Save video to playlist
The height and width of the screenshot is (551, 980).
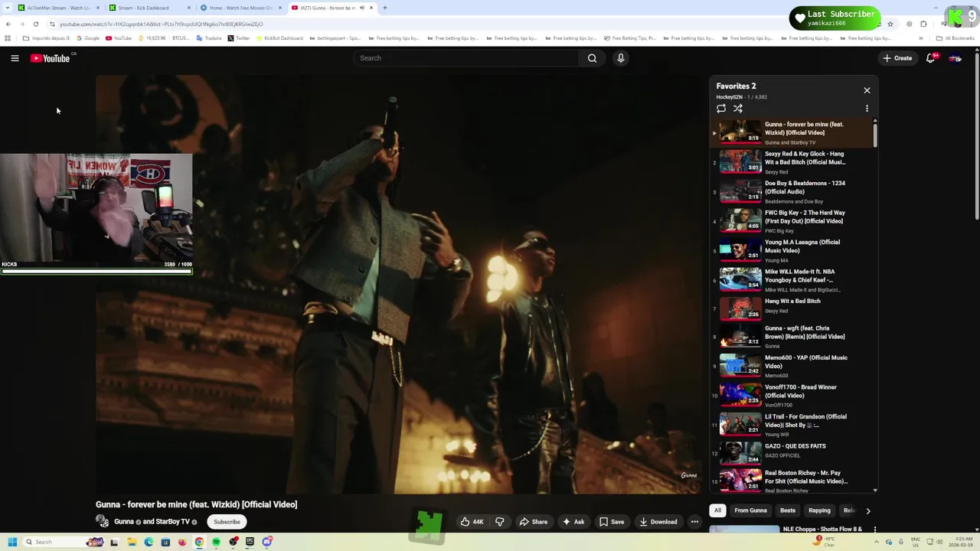click(612, 522)
